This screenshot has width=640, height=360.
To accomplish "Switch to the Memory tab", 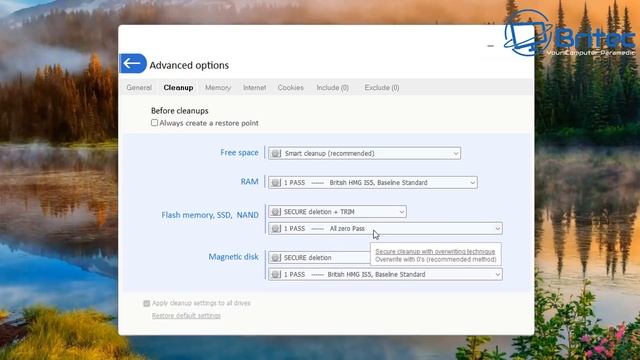I will tap(218, 87).
